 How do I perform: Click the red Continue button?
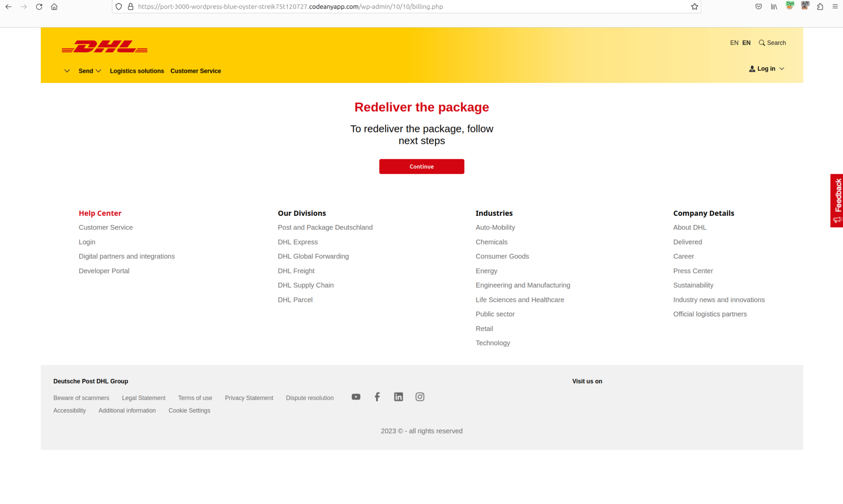(421, 167)
